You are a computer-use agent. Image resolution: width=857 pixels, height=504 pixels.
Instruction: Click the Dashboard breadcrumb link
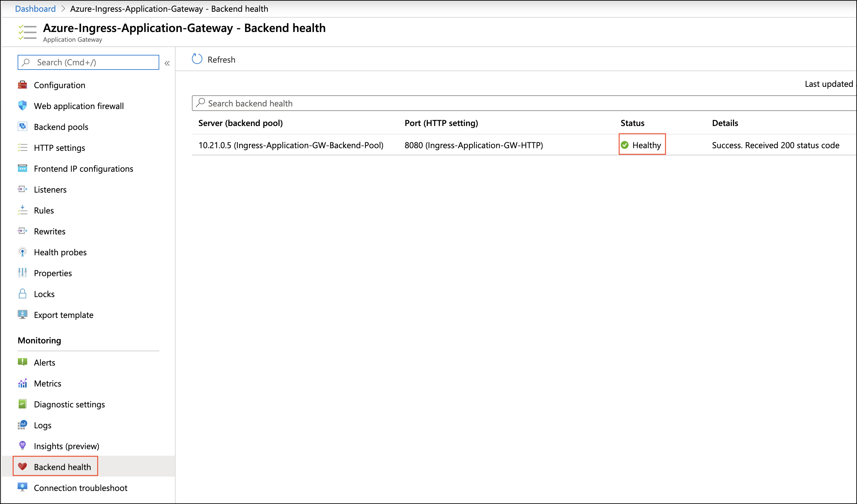pyautogui.click(x=35, y=8)
